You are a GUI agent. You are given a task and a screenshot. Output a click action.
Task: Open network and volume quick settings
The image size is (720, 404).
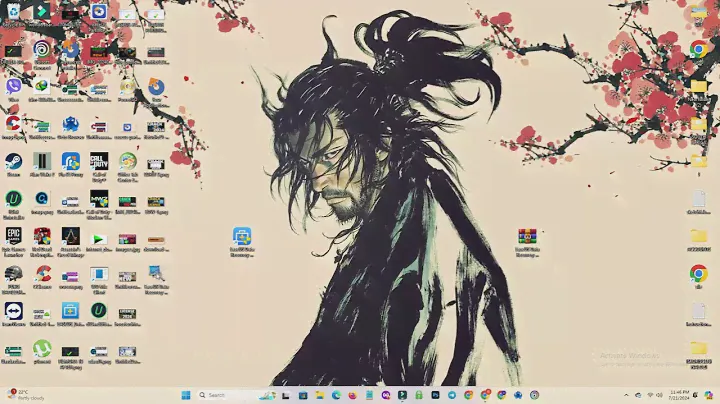click(655, 395)
